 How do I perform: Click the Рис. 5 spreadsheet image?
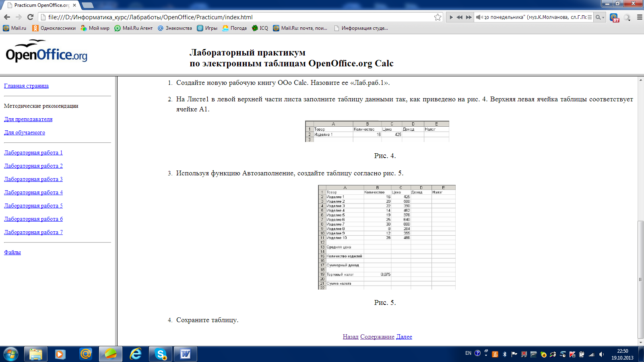387,237
